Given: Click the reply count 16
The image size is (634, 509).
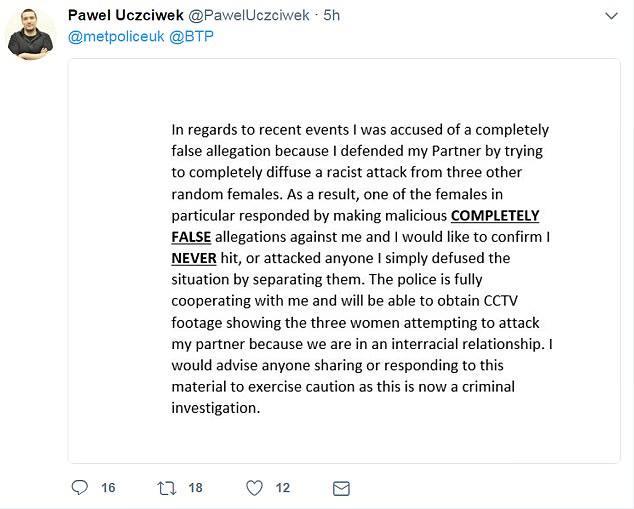Looking at the screenshot, I should [108, 488].
